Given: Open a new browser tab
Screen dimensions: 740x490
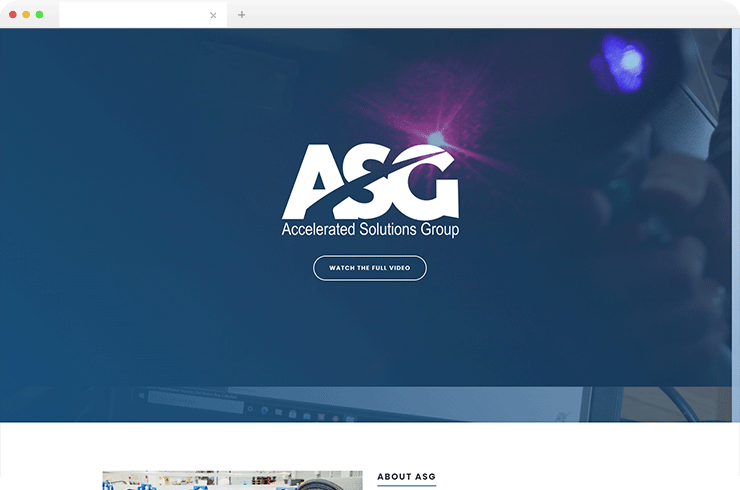Looking at the screenshot, I should pos(241,15).
